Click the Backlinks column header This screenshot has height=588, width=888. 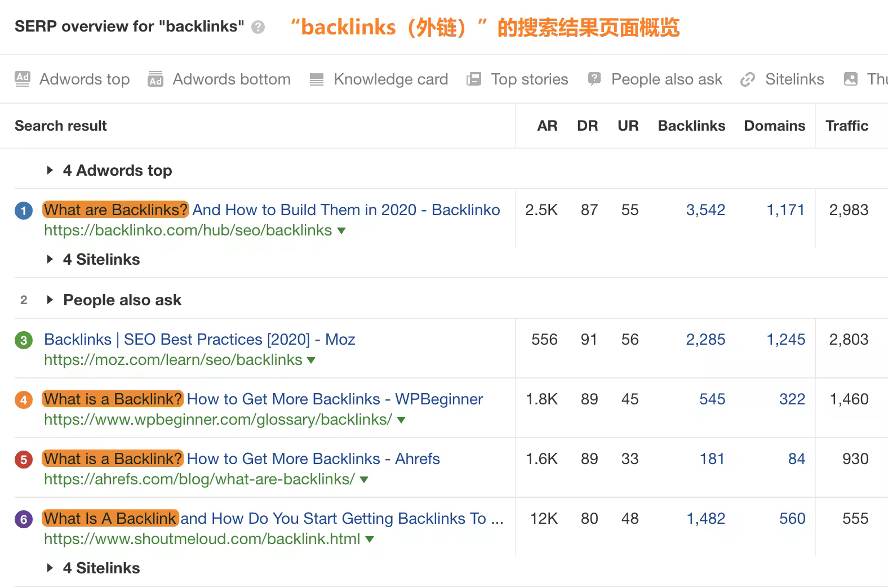[x=691, y=126]
